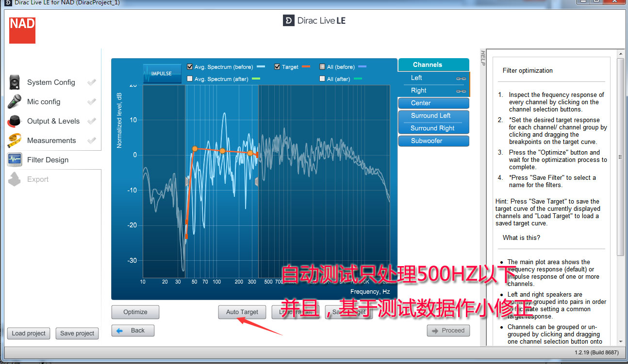Click the blue All (before) legend line
The image size is (628, 364).
click(x=362, y=66)
